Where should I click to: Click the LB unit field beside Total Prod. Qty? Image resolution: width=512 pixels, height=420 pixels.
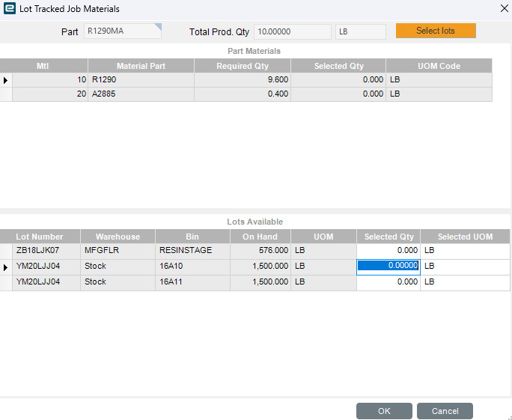[361, 31]
